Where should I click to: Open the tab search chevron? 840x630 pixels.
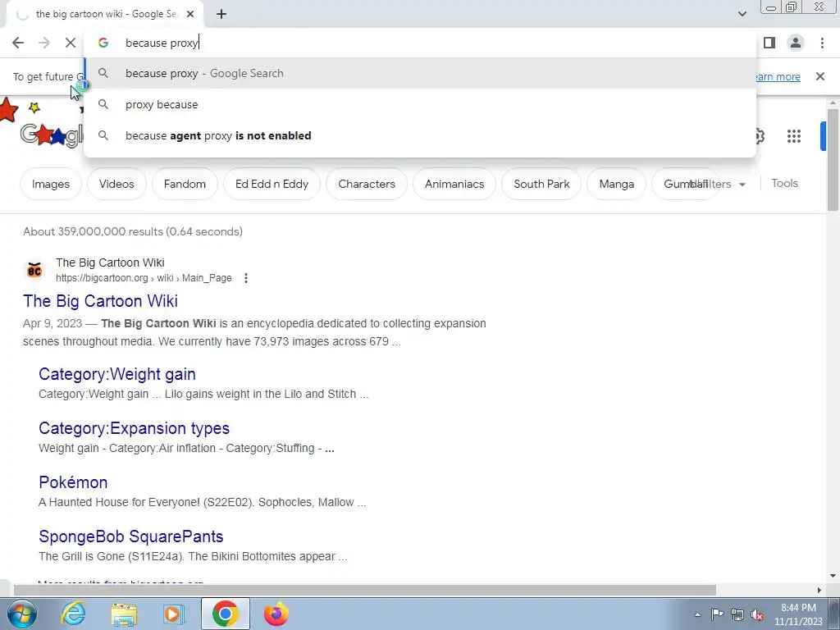click(742, 14)
